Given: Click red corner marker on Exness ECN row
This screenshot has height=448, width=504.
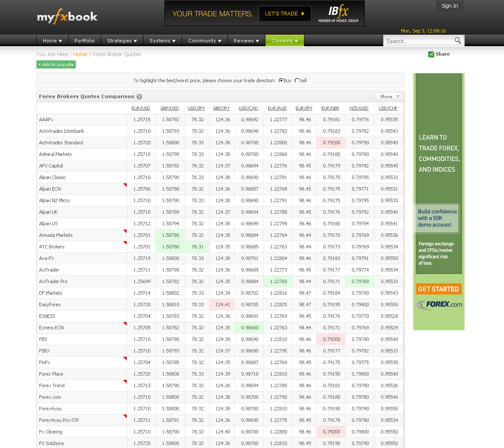Looking at the screenshot, I should click(x=125, y=324).
